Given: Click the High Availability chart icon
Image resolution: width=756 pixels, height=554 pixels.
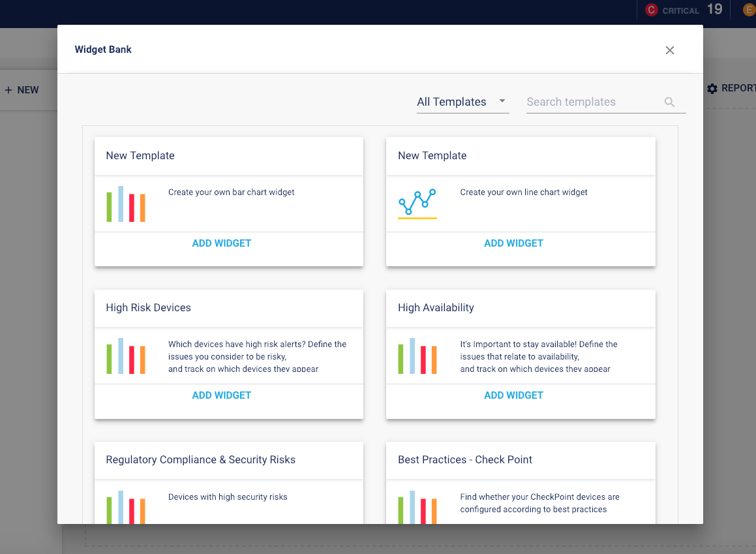Looking at the screenshot, I should [417, 356].
